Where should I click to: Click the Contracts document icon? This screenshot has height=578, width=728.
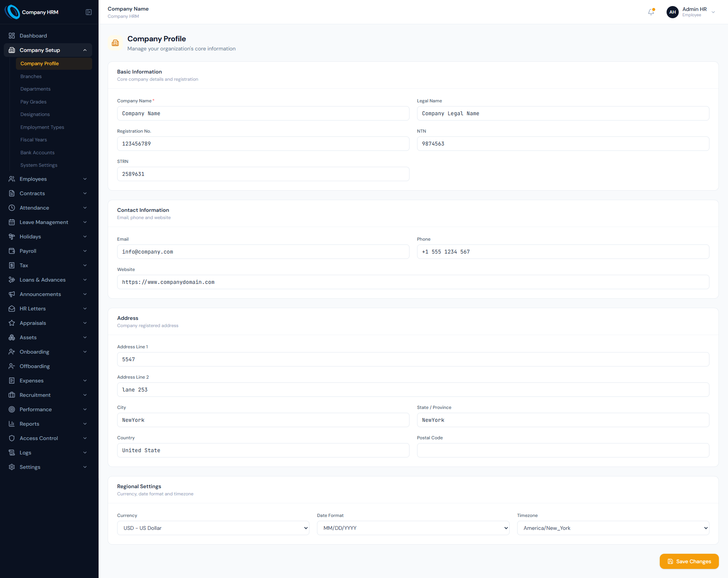12,193
